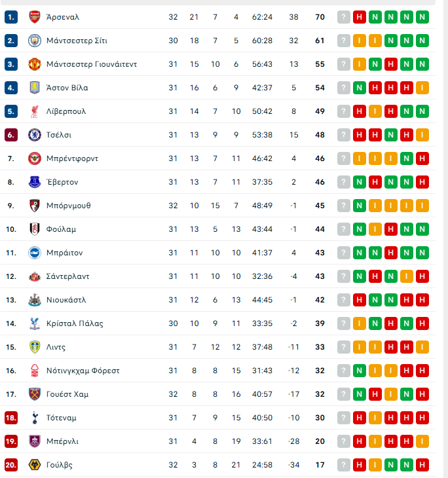448x478 pixels.
Task: Click the Newcastle crest icon
Action: click(35, 300)
